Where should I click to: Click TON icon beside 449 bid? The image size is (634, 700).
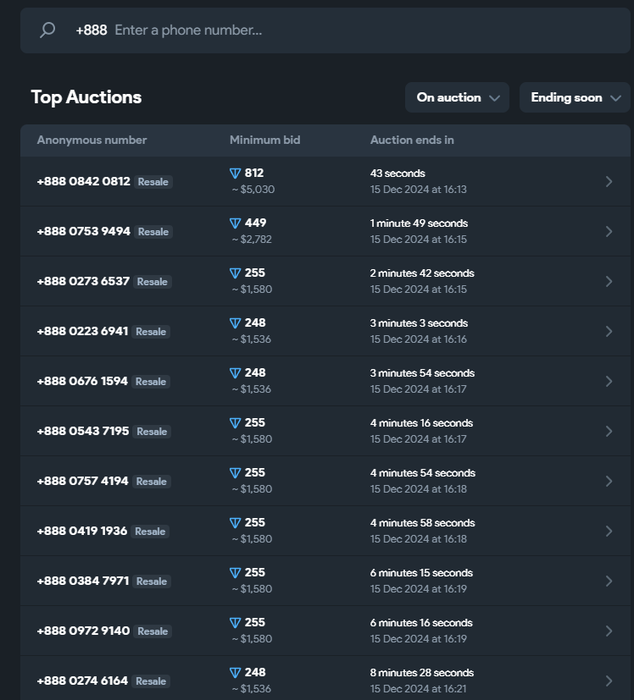pos(235,223)
